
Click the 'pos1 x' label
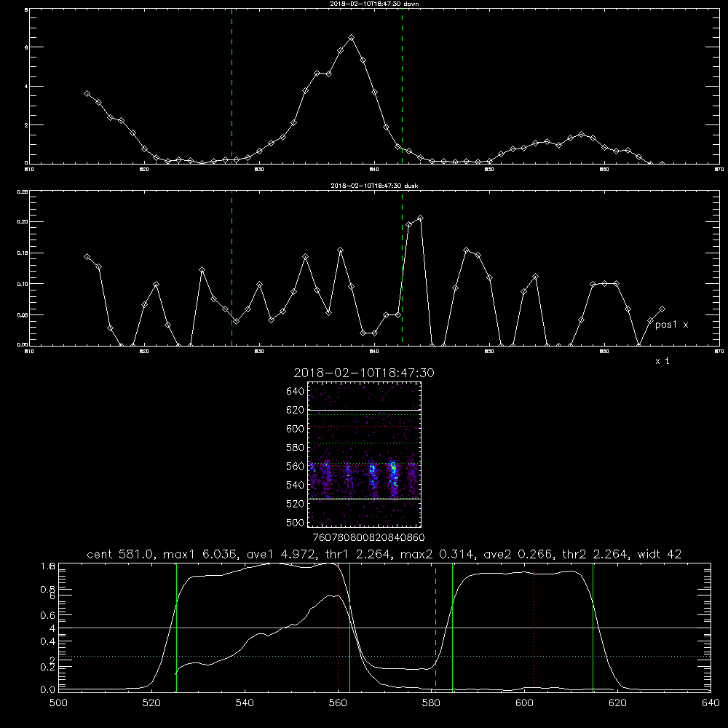[x=671, y=325]
